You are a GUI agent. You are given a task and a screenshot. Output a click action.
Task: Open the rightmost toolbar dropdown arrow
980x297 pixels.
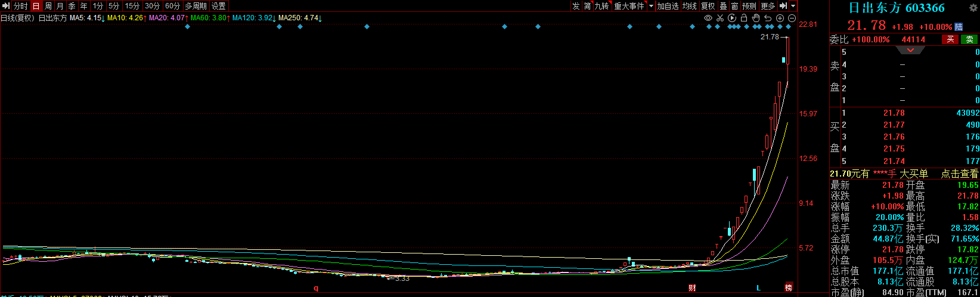pyautogui.click(x=793, y=6)
